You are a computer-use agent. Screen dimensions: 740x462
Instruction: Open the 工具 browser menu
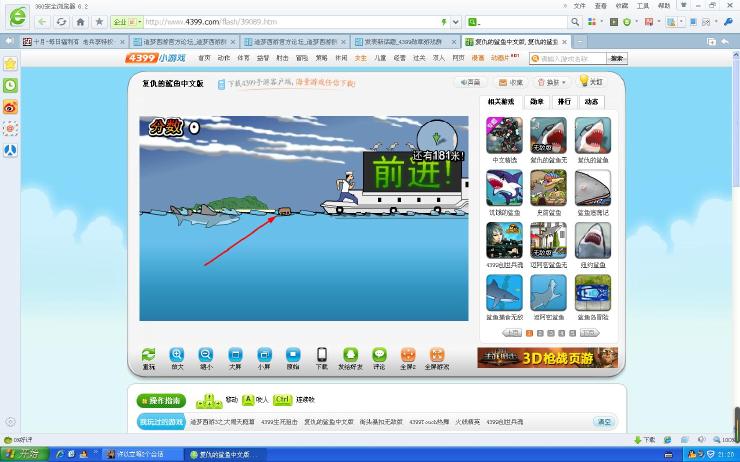pos(643,6)
